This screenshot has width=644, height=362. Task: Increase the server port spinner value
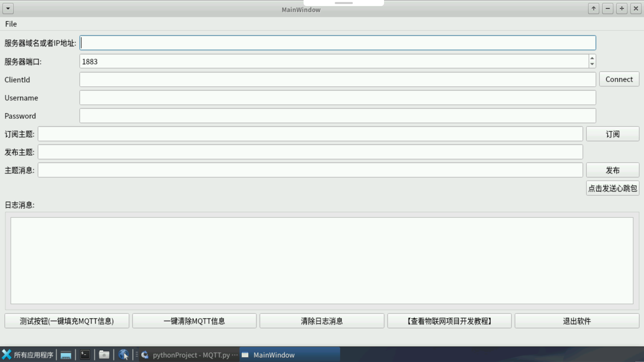(x=592, y=58)
